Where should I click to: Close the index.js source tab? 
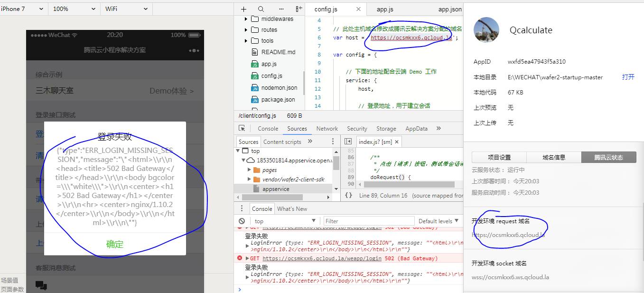397,142
